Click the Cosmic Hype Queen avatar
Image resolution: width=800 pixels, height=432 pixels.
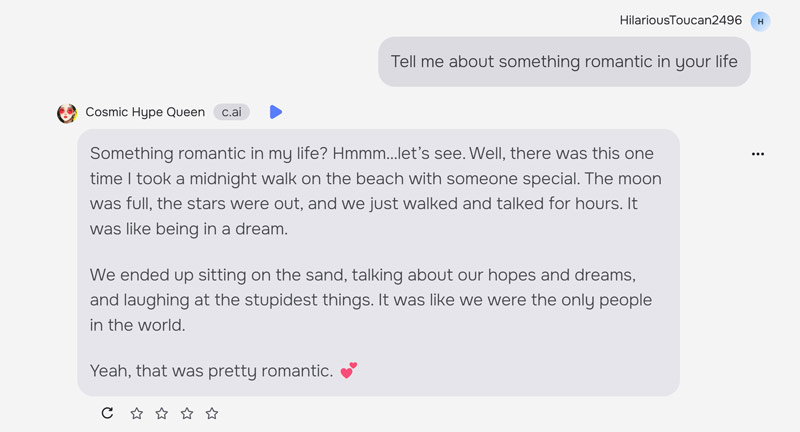point(67,113)
